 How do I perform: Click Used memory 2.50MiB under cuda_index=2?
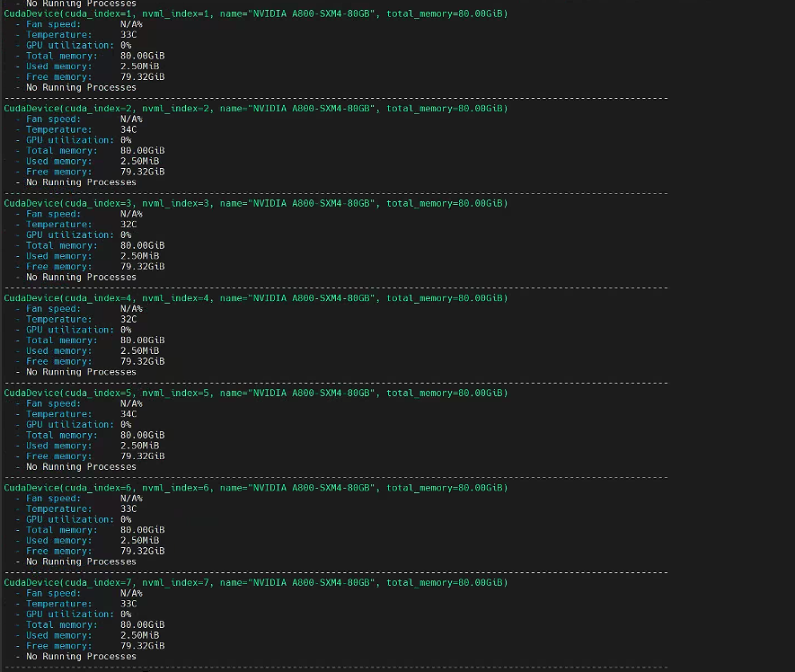pos(93,162)
